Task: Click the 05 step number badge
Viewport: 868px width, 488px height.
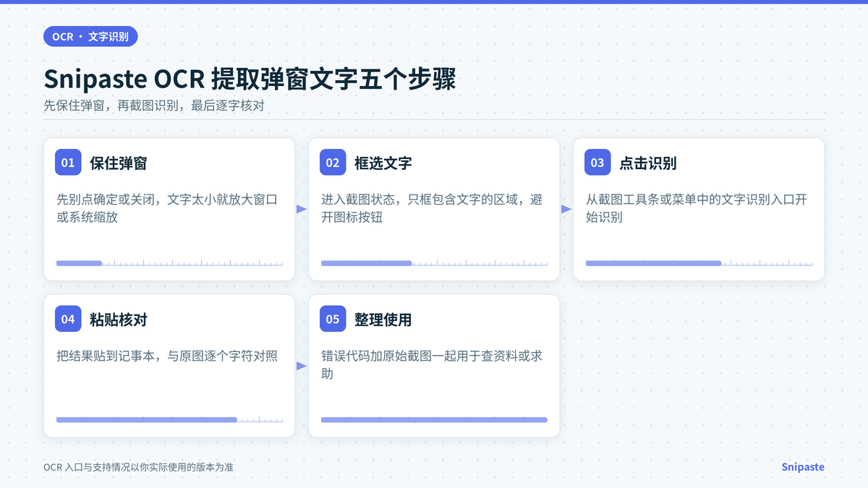Action: 333,319
